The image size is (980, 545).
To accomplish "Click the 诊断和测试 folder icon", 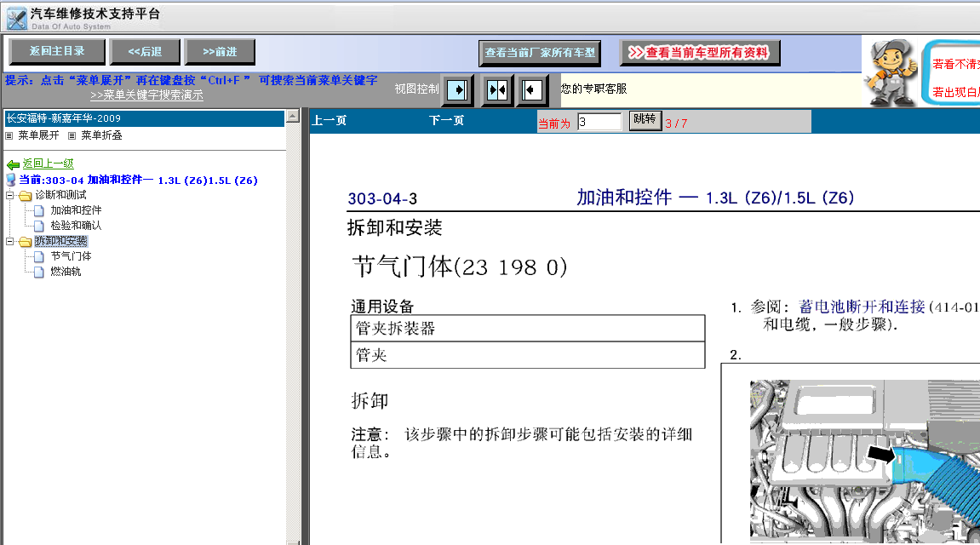I will [26, 196].
